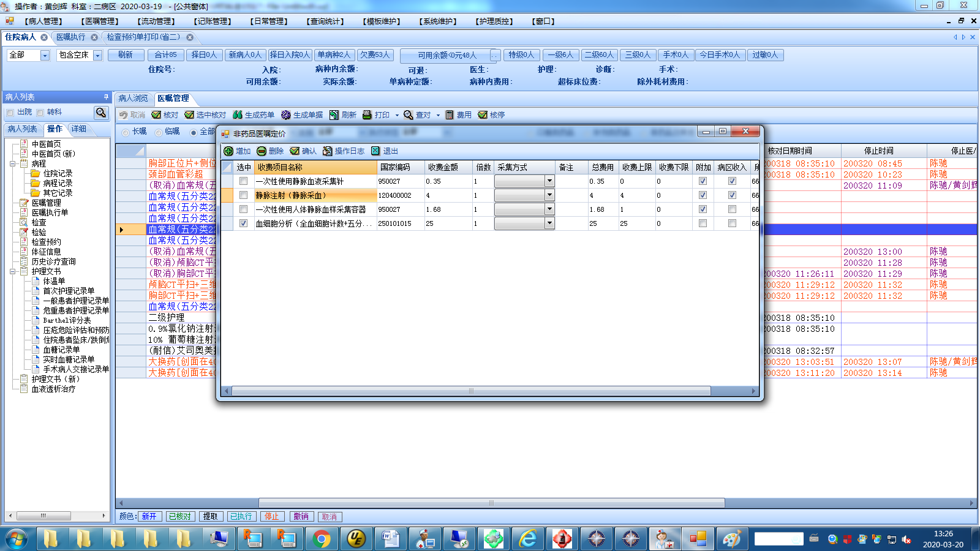Click the 合计85 filter button

pos(165,55)
